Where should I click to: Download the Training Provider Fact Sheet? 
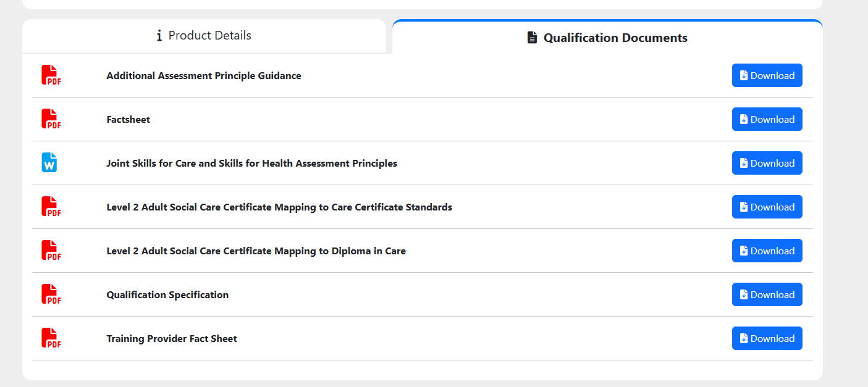point(767,338)
